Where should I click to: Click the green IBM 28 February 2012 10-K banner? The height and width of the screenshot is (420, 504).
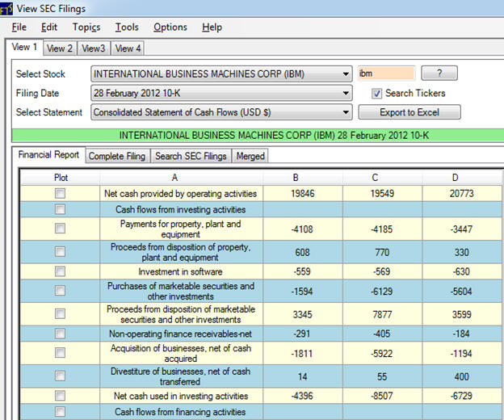click(258, 135)
